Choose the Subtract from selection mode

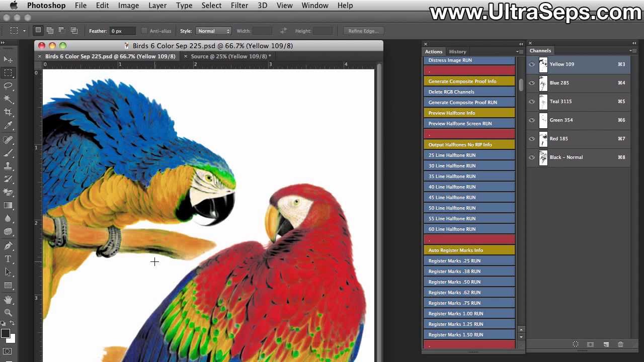coord(61,31)
